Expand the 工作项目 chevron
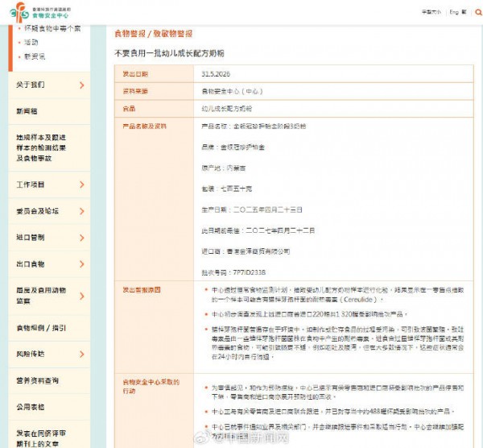Screen dimensions: 483x448 (x=81, y=185)
